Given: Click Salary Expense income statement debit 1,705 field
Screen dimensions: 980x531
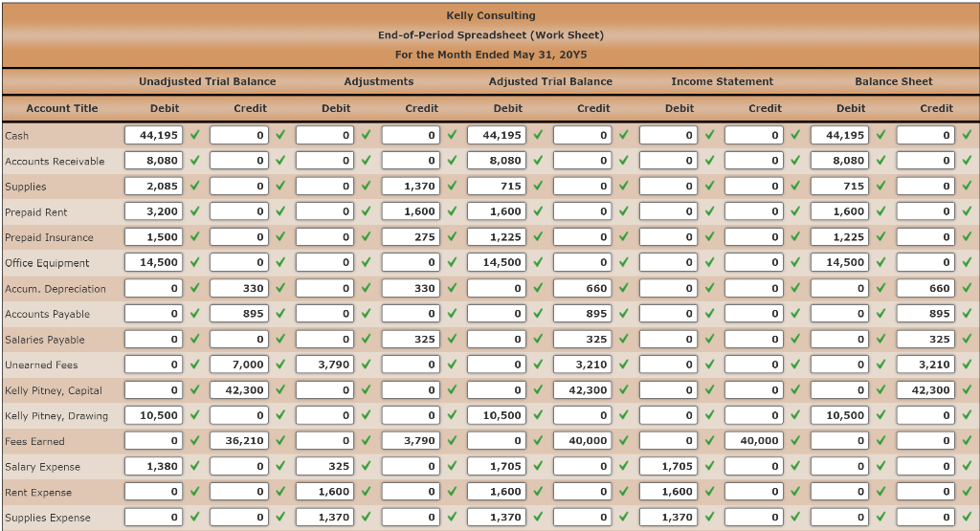Looking at the screenshot, I should pos(668,467).
